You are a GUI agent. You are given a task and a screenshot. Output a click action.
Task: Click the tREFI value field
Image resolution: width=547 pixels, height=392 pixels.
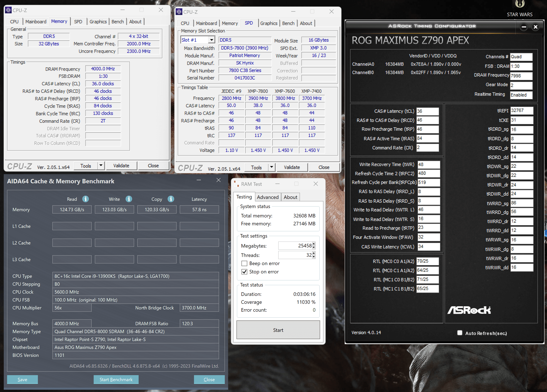pyautogui.click(x=522, y=110)
